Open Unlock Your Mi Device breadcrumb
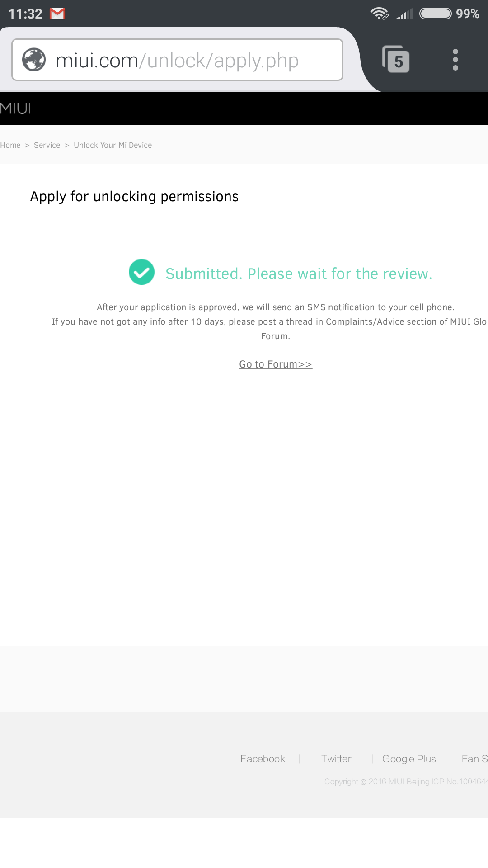This screenshot has width=488, height=868. pos(113,145)
